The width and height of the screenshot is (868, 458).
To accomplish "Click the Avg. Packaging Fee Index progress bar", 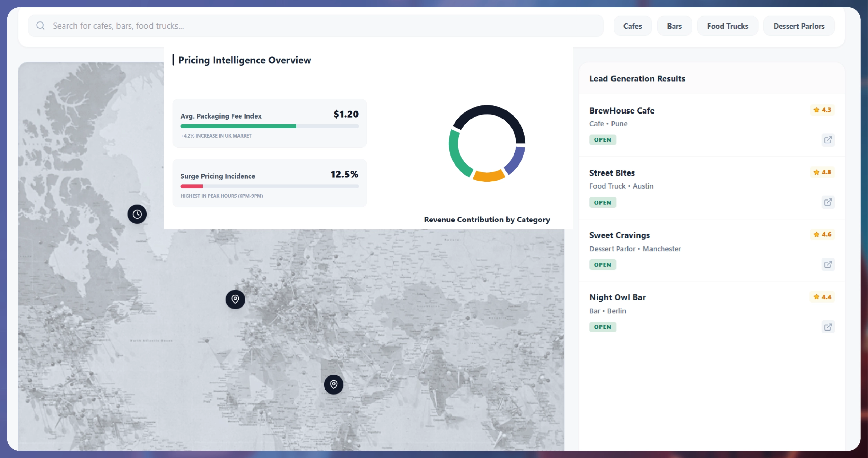I will point(269,126).
